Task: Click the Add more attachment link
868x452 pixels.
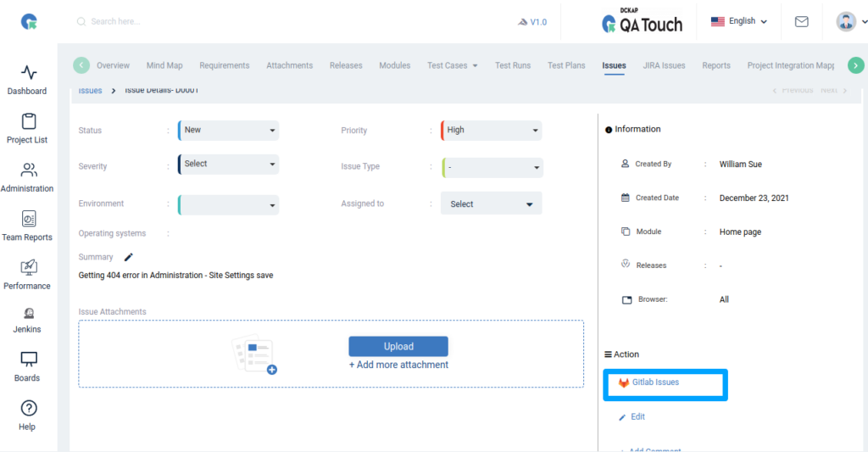Action: 398,365
